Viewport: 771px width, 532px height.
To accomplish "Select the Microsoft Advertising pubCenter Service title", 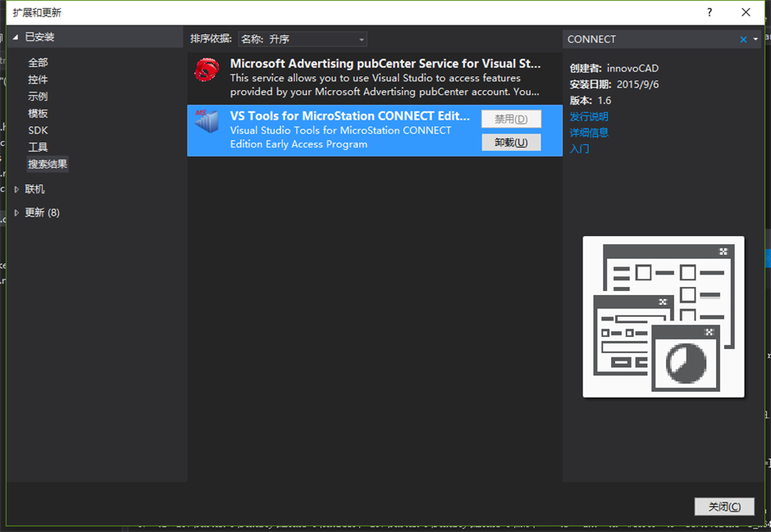I will coord(385,64).
